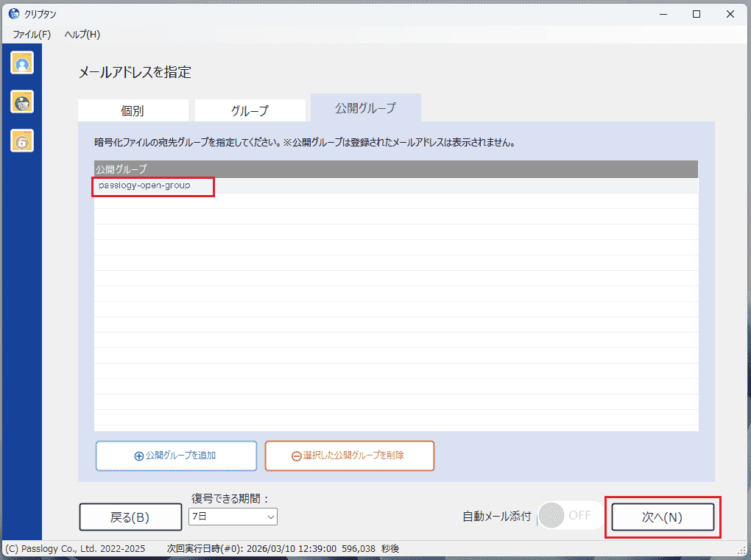Select the 公開グループ tab
This screenshot has width=751, height=560.
point(365,108)
